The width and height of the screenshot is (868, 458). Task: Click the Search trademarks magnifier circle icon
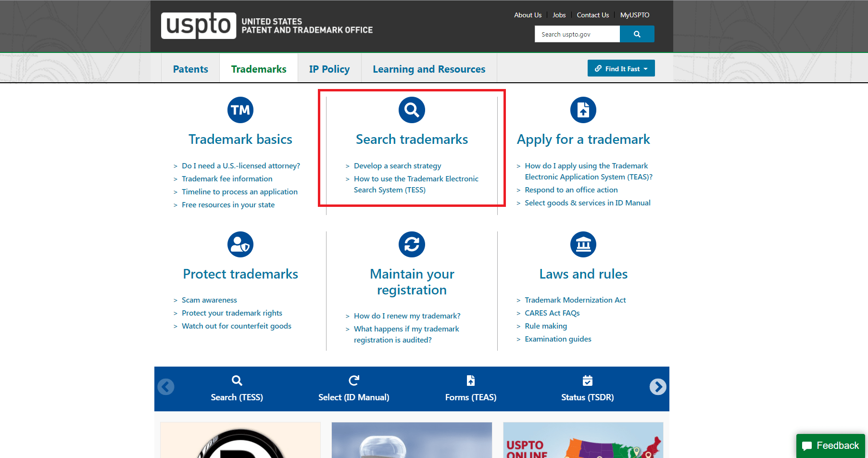click(412, 110)
